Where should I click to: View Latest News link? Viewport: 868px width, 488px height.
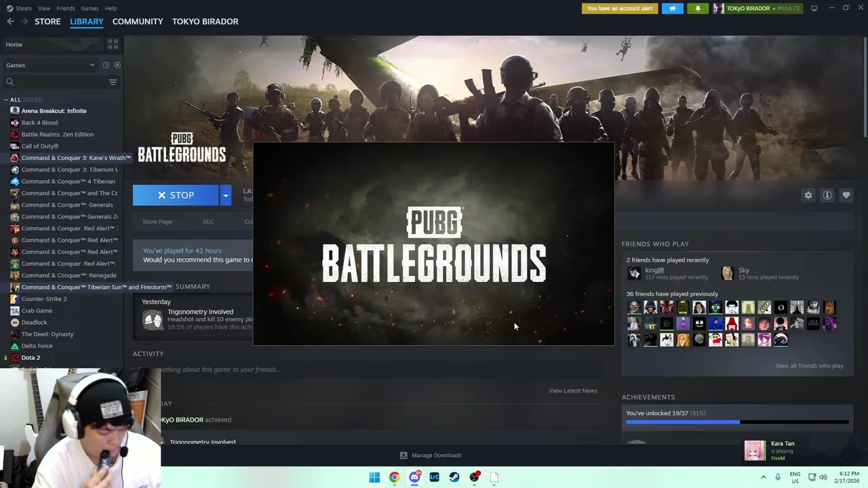(x=573, y=390)
